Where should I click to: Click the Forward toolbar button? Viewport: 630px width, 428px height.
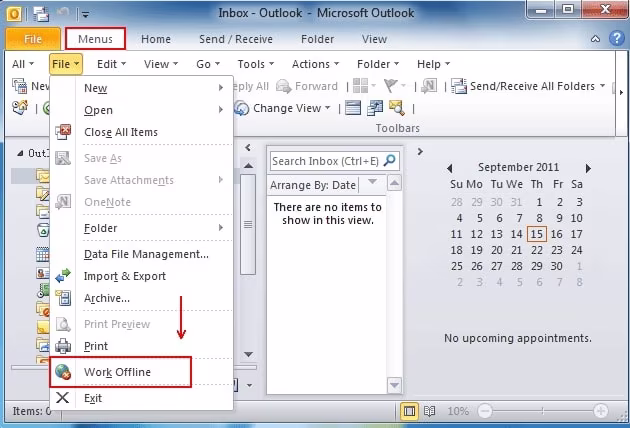[307, 86]
